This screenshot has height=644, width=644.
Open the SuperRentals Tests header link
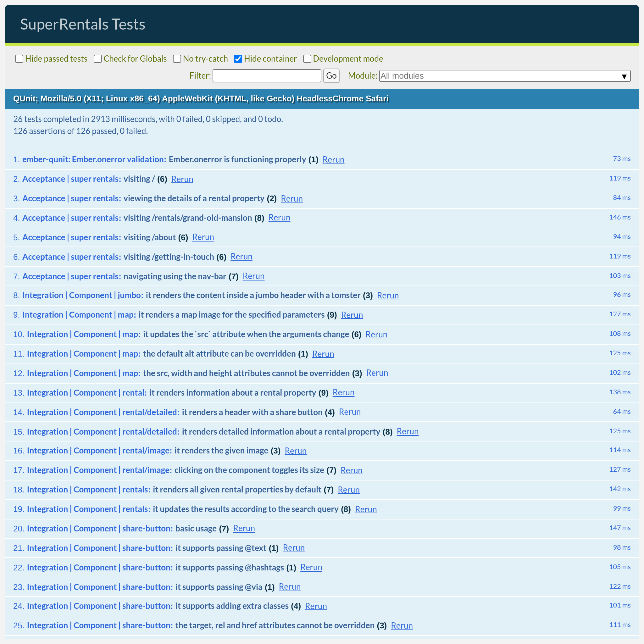click(x=83, y=24)
